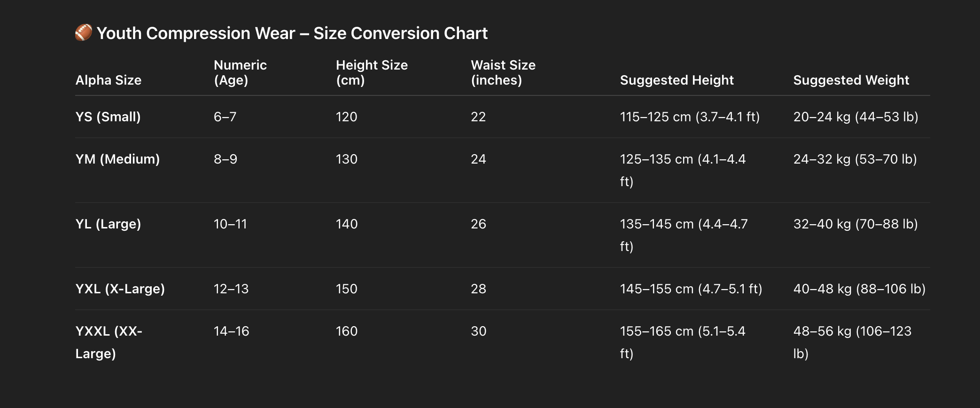Select the 14–16 age cell
The height and width of the screenshot is (408, 980).
tap(231, 331)
